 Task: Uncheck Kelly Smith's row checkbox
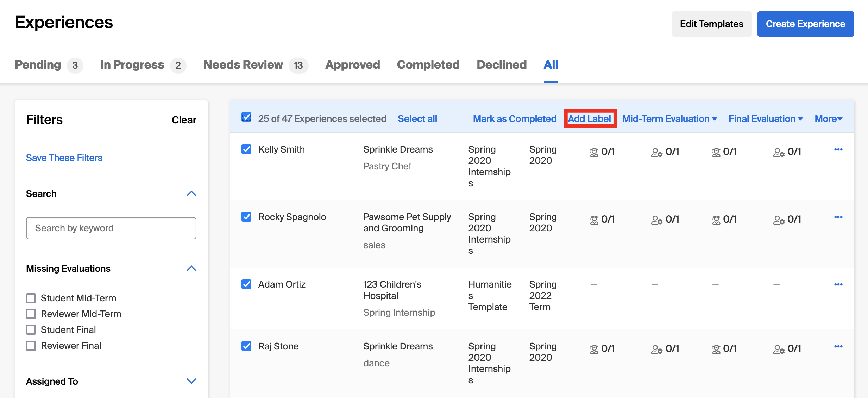(246, 149)
